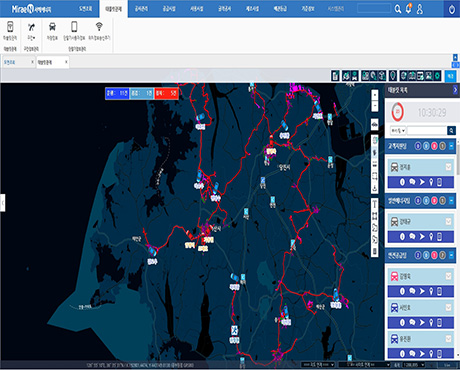Click the car icon in the ribbon
Image resolution: width=460 pixels, height=370 pixels.
52,26
